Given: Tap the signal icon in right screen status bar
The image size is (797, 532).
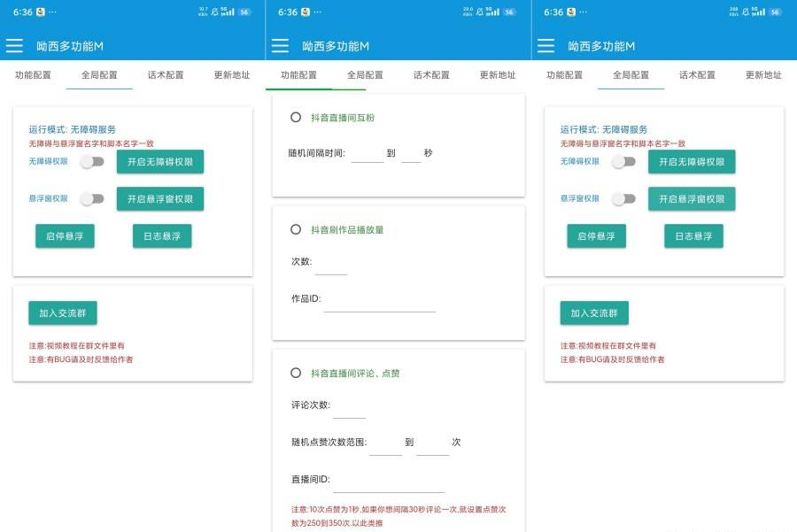Looking at the screenshot, I should [758, 12].
